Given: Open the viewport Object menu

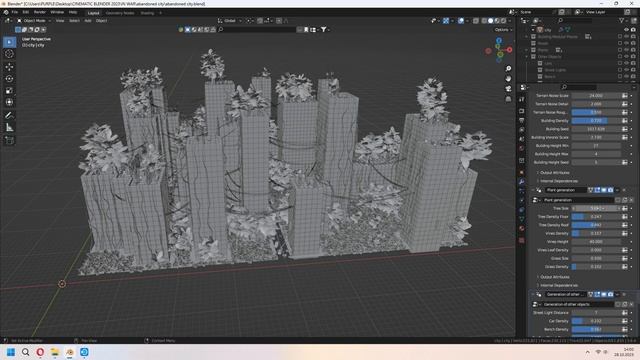Looking at the screenshot, I should coord(101,20).
